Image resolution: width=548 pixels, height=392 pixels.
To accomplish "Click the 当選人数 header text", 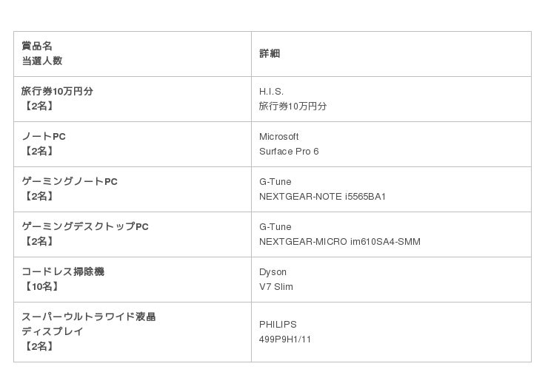I will point(42,61).
